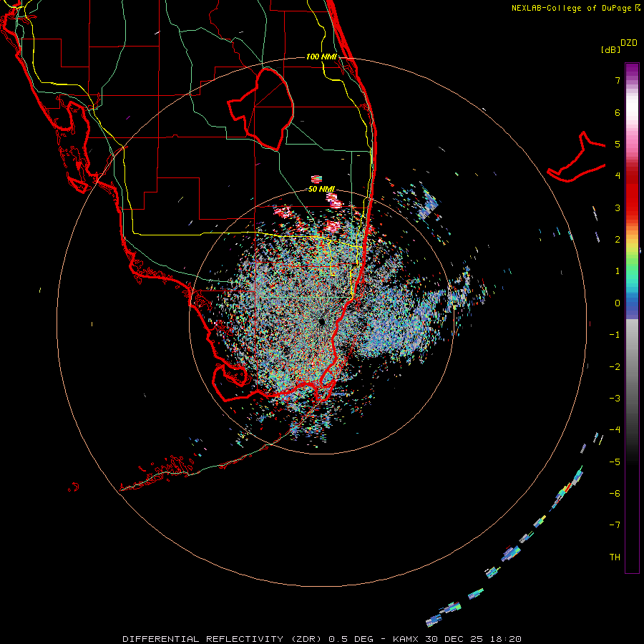Click the -7 value on the color scale
This screenshot has width=644, height=644.
click(x=615, y=525)
